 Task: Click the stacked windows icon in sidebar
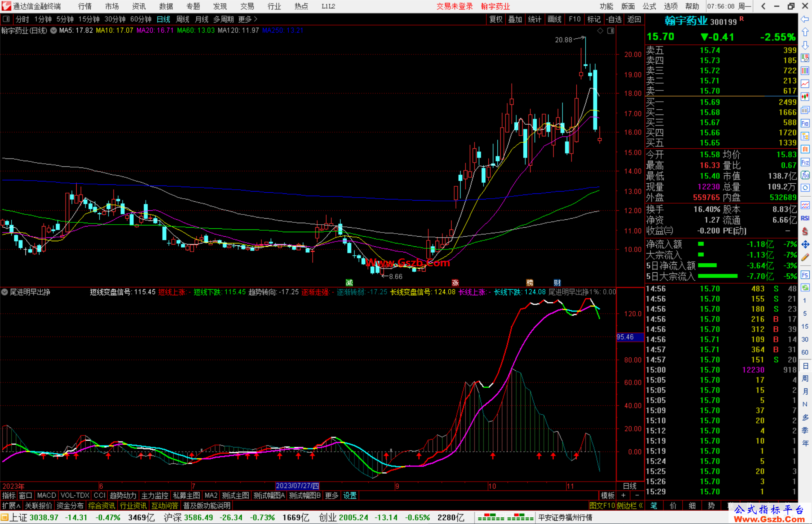point(805,110)
